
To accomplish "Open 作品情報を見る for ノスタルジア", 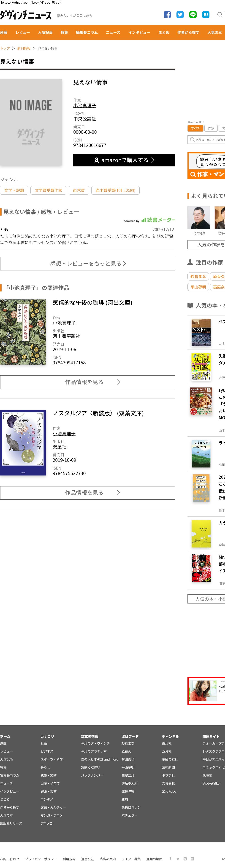I will (x=87, y=493).
